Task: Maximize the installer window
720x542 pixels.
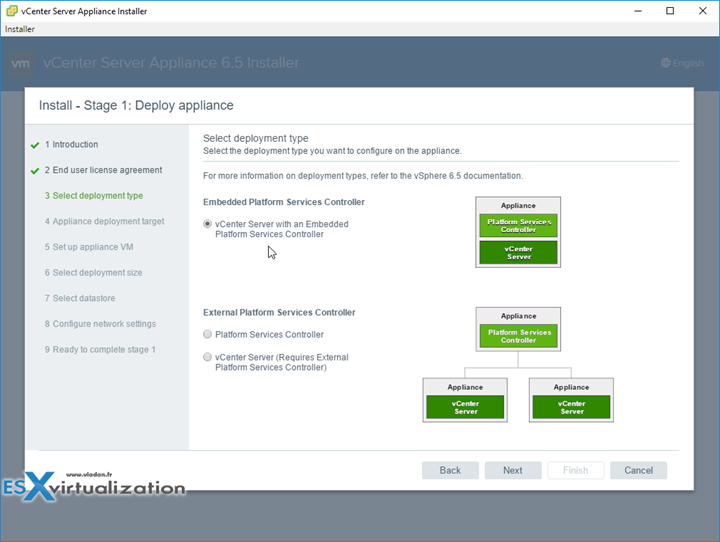Action: click(x=670, y=10)
